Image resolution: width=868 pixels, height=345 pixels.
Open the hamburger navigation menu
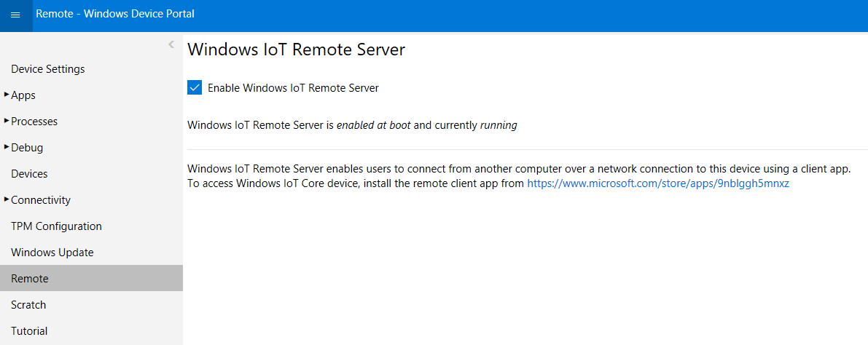coord(15,15)
